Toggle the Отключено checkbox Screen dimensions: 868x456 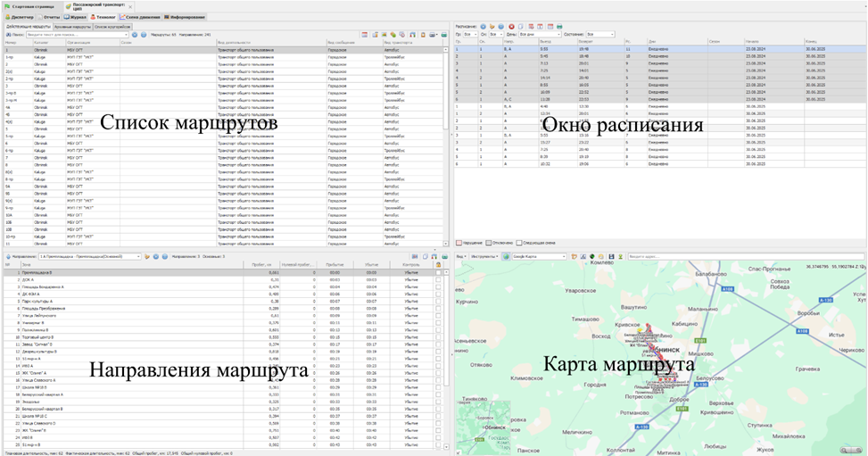[x=490, y=242]
